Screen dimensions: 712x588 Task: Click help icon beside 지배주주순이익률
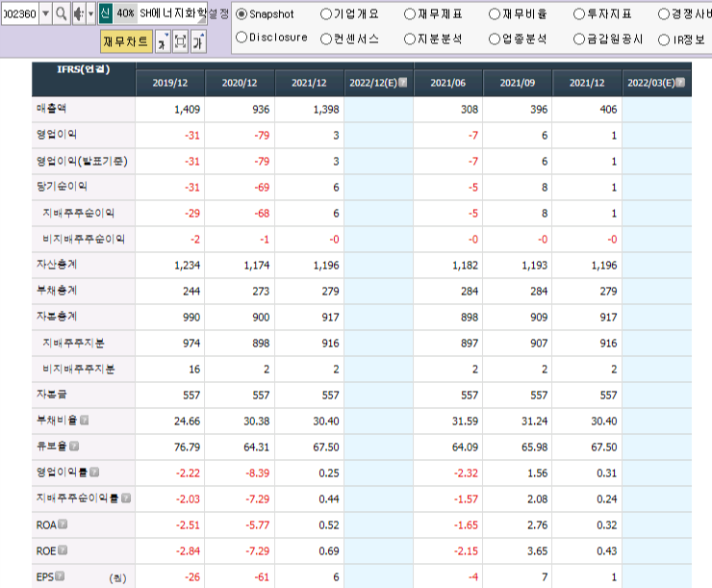click(126, 499)
